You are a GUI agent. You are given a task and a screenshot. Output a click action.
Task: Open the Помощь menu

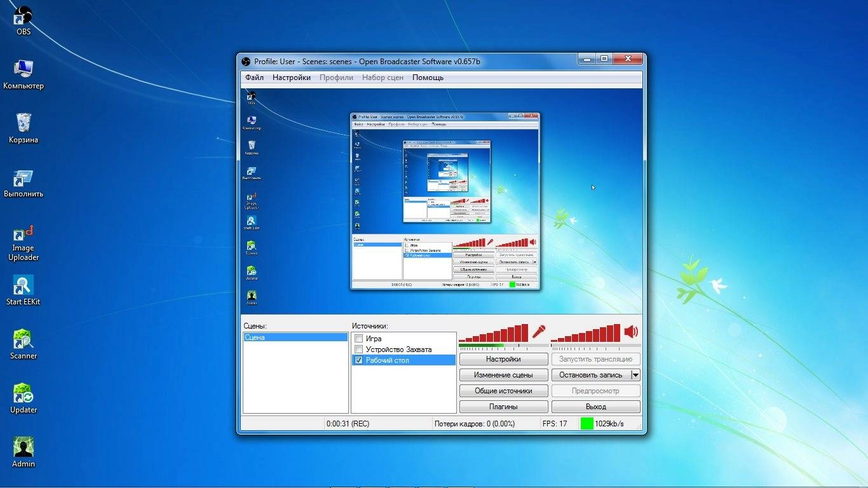tap(428, 78)
